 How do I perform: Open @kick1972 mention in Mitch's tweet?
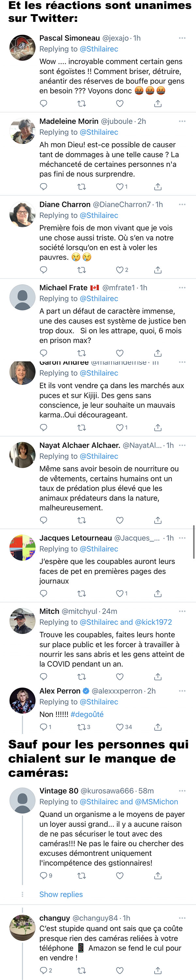(x=154, y=621)
